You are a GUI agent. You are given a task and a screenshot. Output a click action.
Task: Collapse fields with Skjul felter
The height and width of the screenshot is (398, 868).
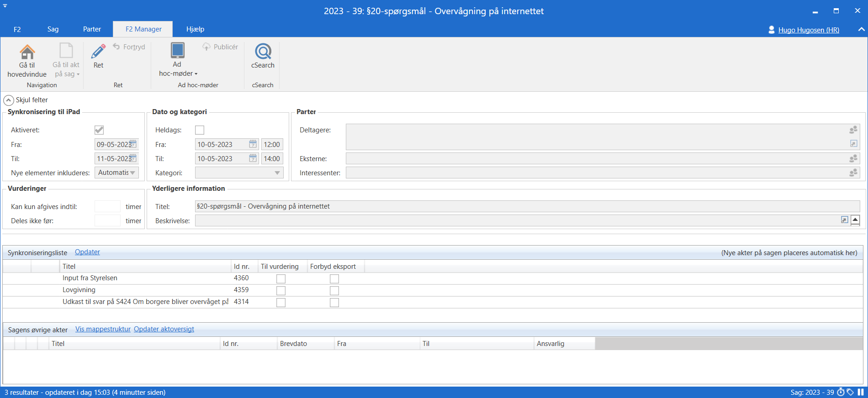[x=9, y=100]
